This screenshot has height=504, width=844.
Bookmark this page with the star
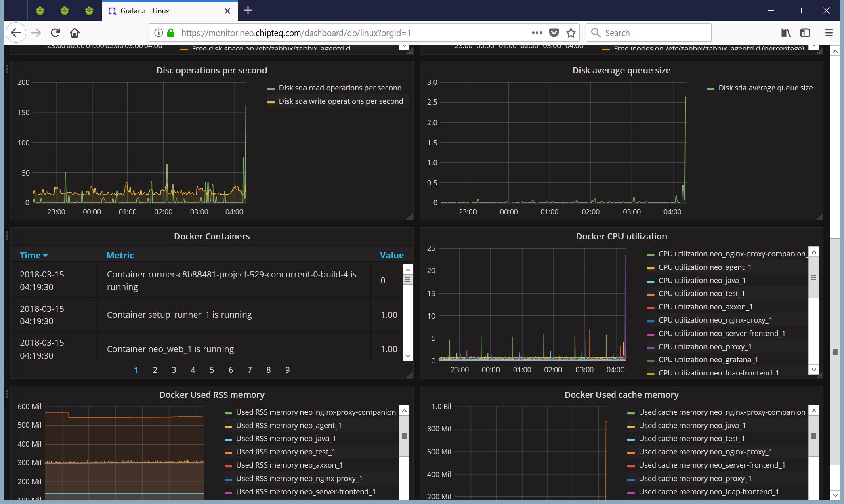click(x=571, y=33)
